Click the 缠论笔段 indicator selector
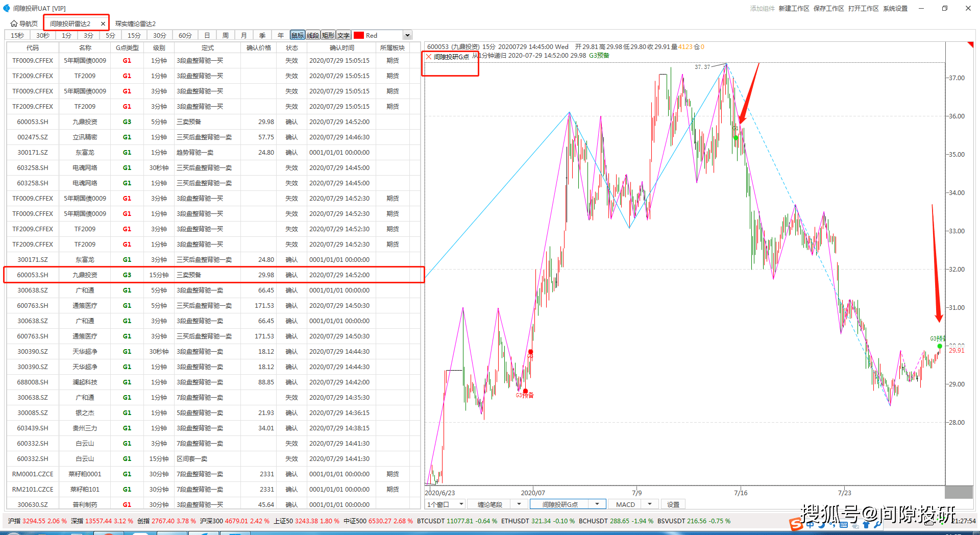This screenshot has width=980, height=535. pos(490,504)
